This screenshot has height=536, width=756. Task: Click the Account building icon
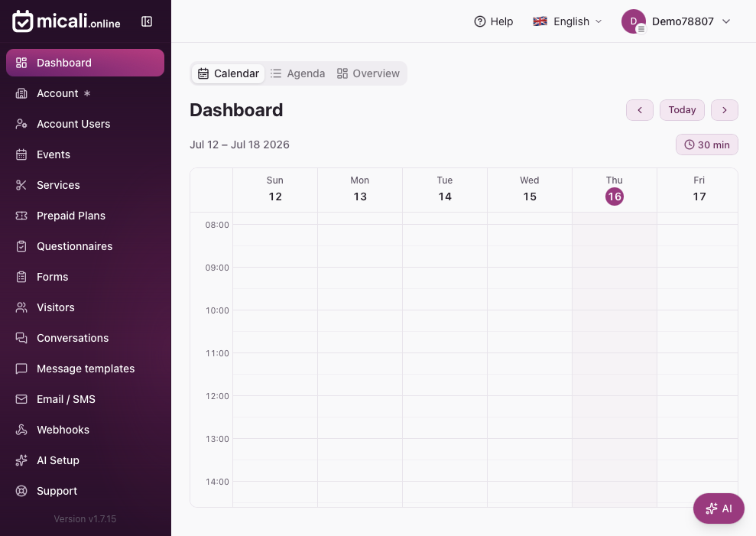click(21, 93)
